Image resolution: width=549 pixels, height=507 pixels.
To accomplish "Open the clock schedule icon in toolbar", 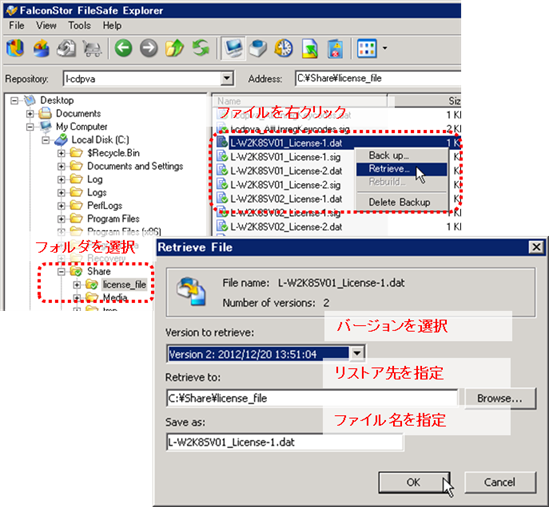I will (x=284, y=48).
